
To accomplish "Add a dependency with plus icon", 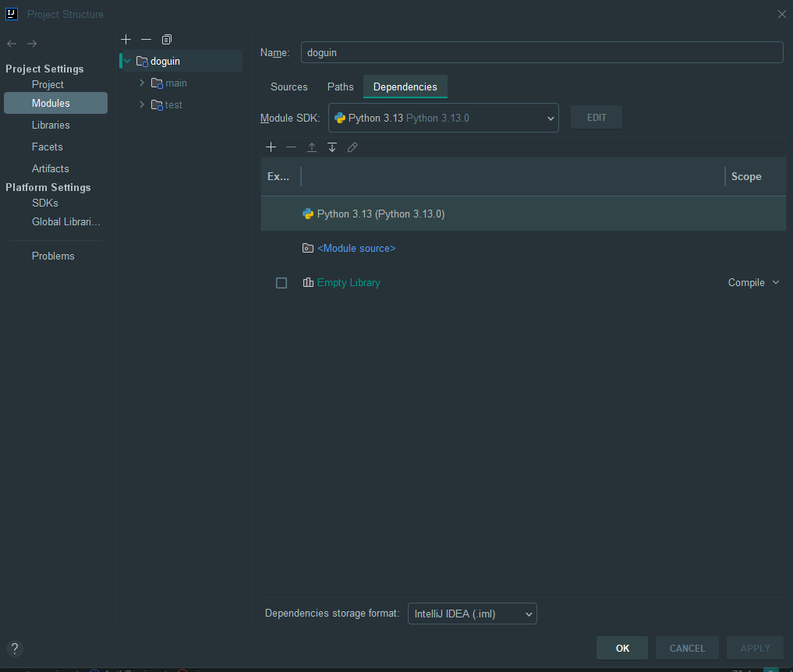I will (x=271, y=147).
